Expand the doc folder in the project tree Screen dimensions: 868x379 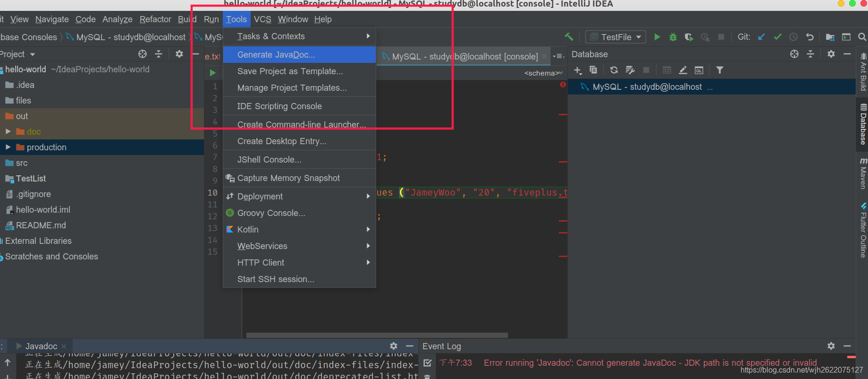click(x=8, y=131)
